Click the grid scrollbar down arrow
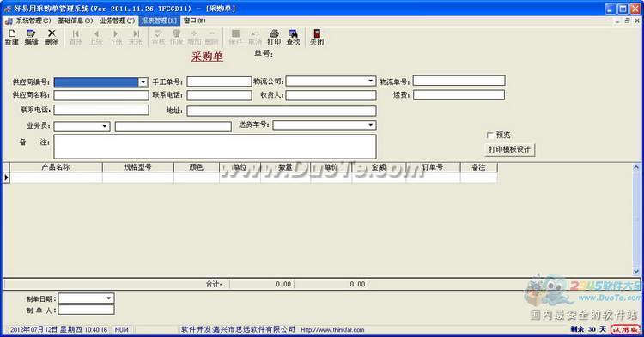The width and height of the screenshot is (644, 337). [x=635, y=271]
